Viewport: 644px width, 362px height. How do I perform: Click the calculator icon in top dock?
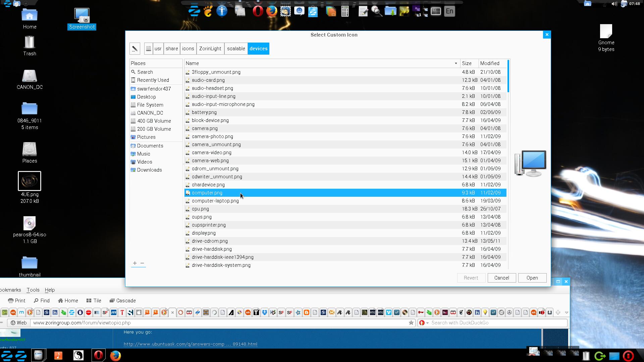click(x=345, y=11)
